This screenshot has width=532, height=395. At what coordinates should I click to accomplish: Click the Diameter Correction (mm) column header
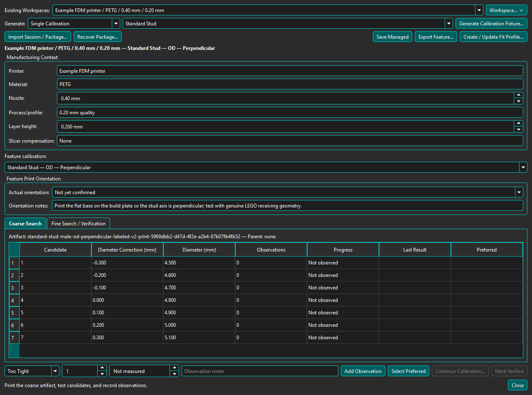127,250
